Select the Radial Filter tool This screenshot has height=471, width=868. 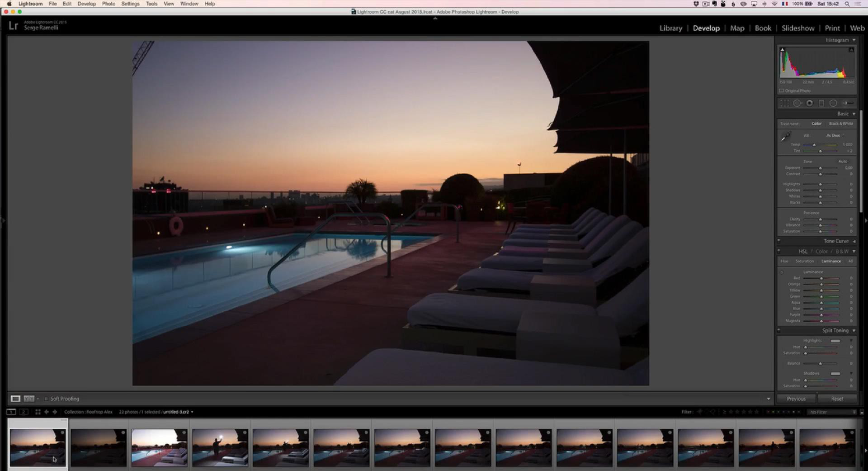(833, 103)
